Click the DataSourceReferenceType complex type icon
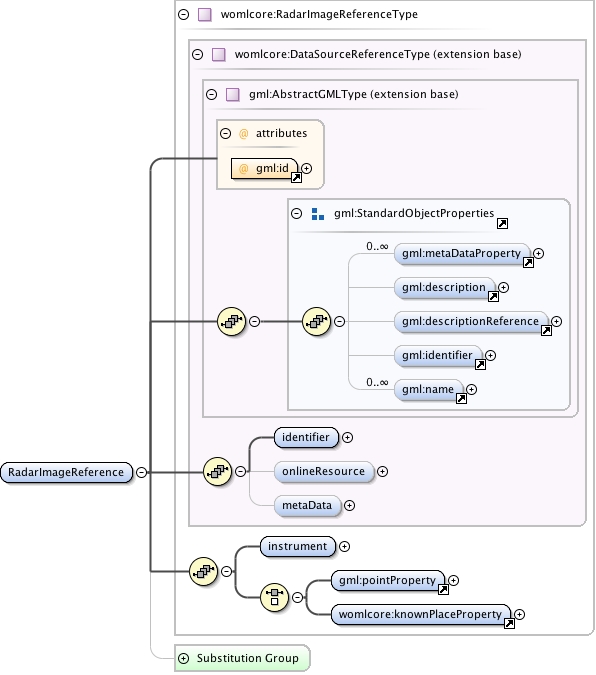596x675 pixels. (219, 55)
